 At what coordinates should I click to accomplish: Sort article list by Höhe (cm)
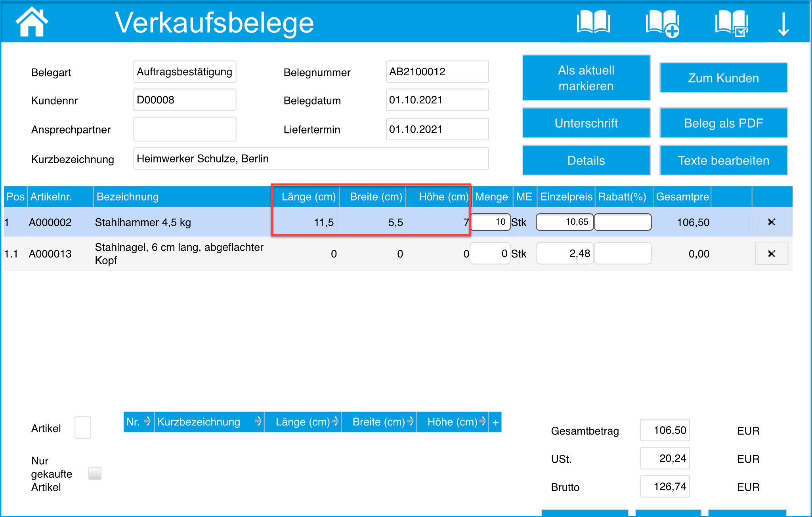(482, 422)
